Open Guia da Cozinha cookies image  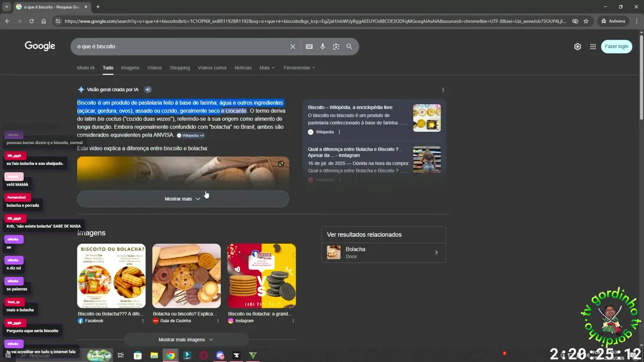(186, 276)
